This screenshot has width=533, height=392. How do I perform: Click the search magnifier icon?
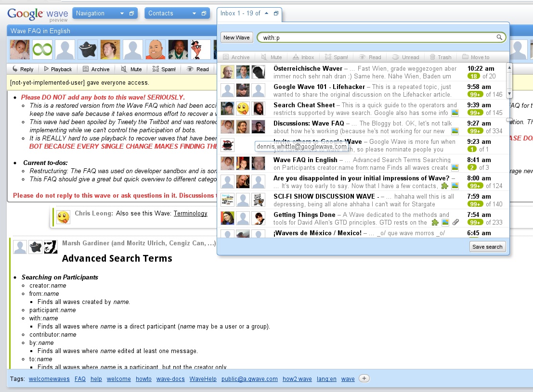499,37
